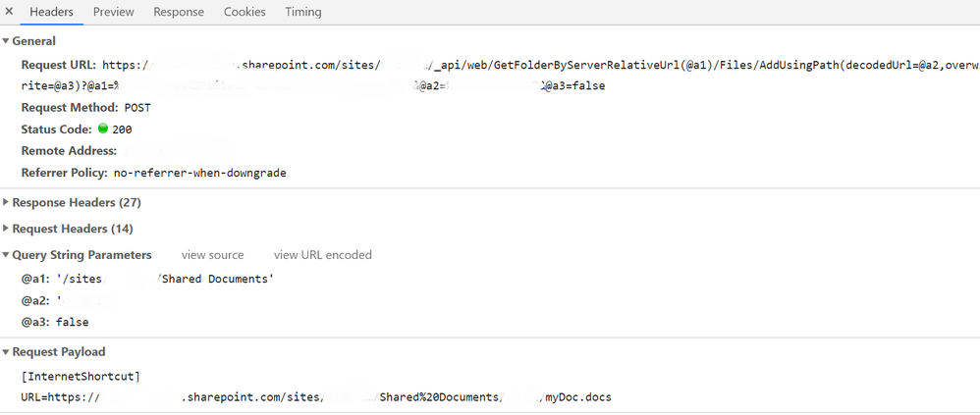Image resolution: width=980 pixels, height=415 pixels.
Task: Open the Response tab
Action: click(179, 12)
